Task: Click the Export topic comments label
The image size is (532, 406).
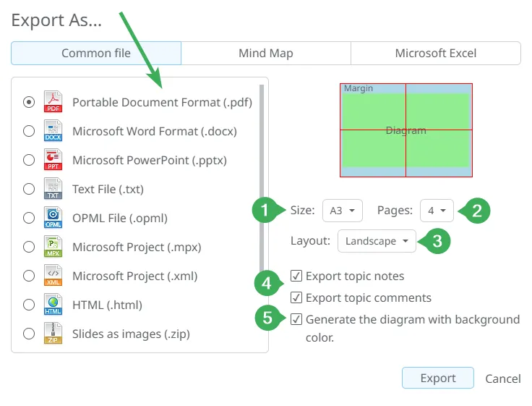Action: tap(369, 298)
